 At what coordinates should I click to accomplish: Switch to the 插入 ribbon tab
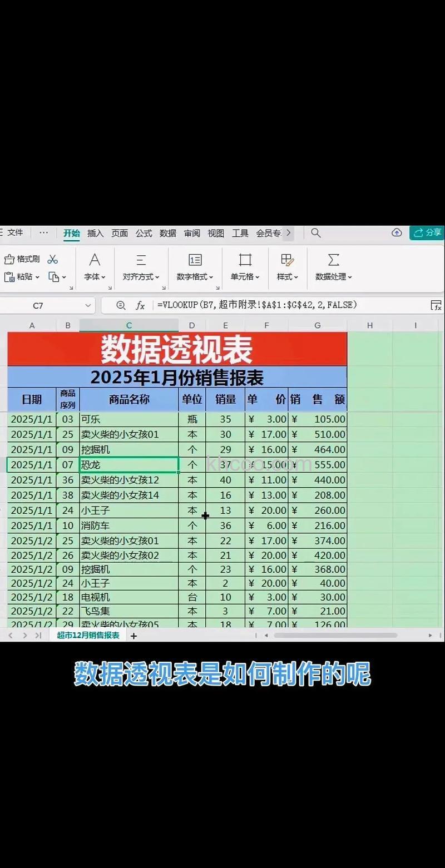(x=95, y=234)
